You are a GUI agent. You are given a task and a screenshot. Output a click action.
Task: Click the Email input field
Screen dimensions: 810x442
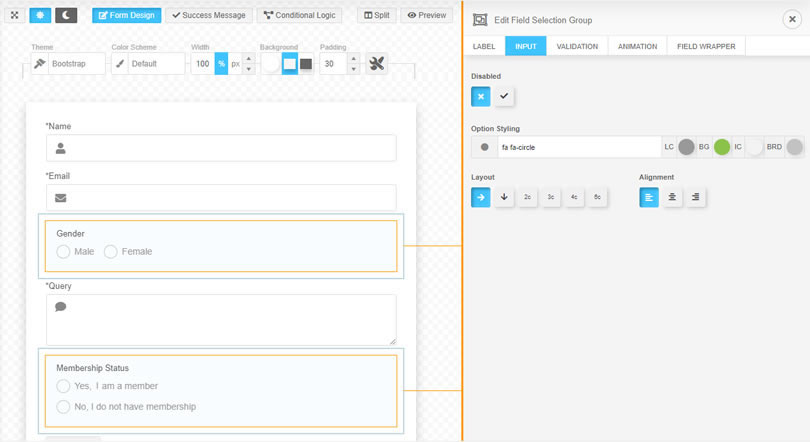click(x=221, y=198)
